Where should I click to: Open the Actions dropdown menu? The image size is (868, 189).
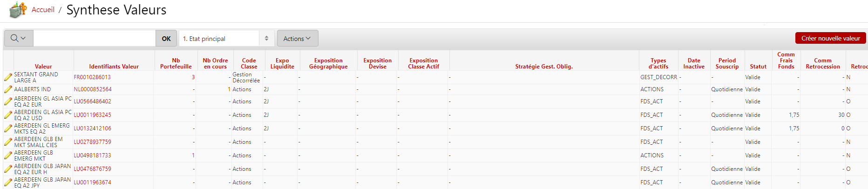point(297,38)
